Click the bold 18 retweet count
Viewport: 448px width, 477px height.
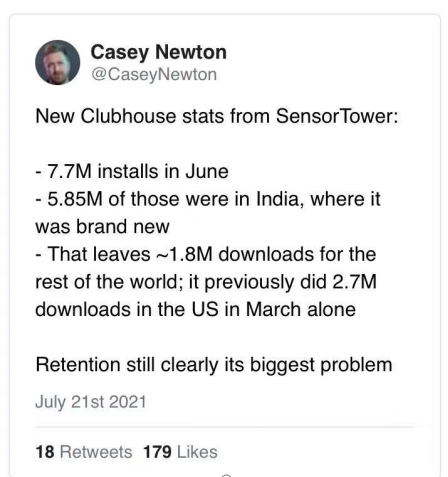(45, 452)
